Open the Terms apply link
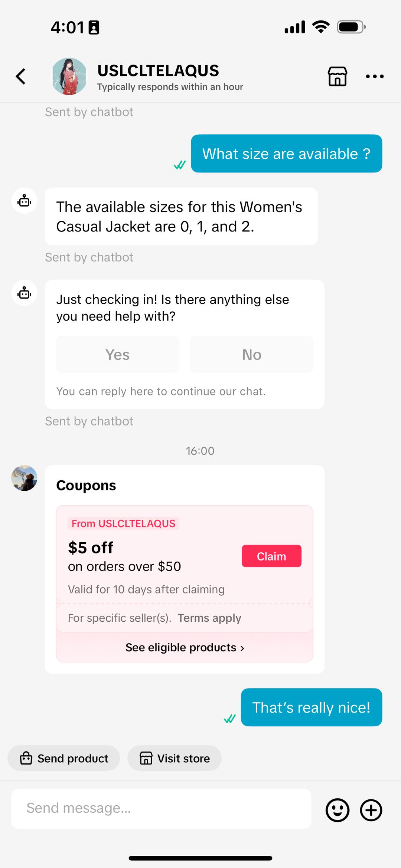 [209, 618]
